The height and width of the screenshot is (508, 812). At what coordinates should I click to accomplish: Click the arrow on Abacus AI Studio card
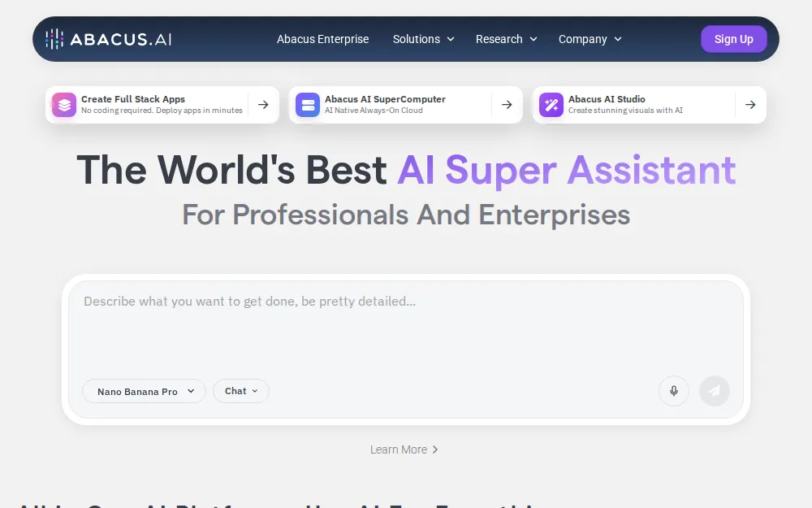[749, 105]
